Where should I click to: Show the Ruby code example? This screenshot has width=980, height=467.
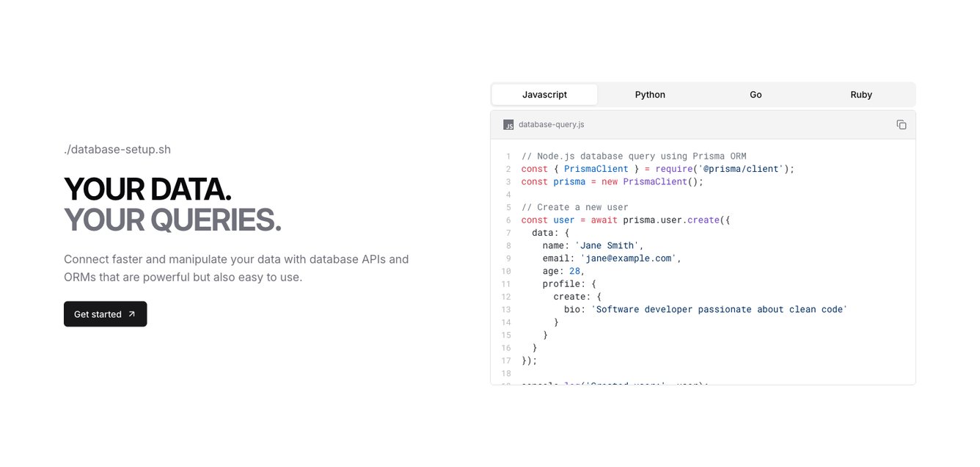point(861,95)
